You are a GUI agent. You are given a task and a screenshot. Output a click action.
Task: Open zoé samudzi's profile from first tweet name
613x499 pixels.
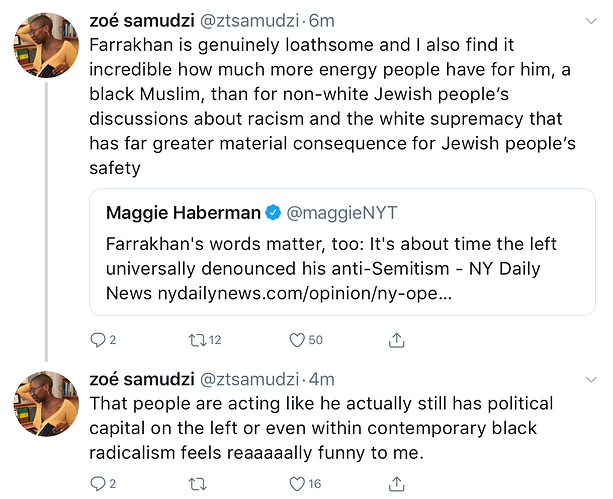(142, 21)
